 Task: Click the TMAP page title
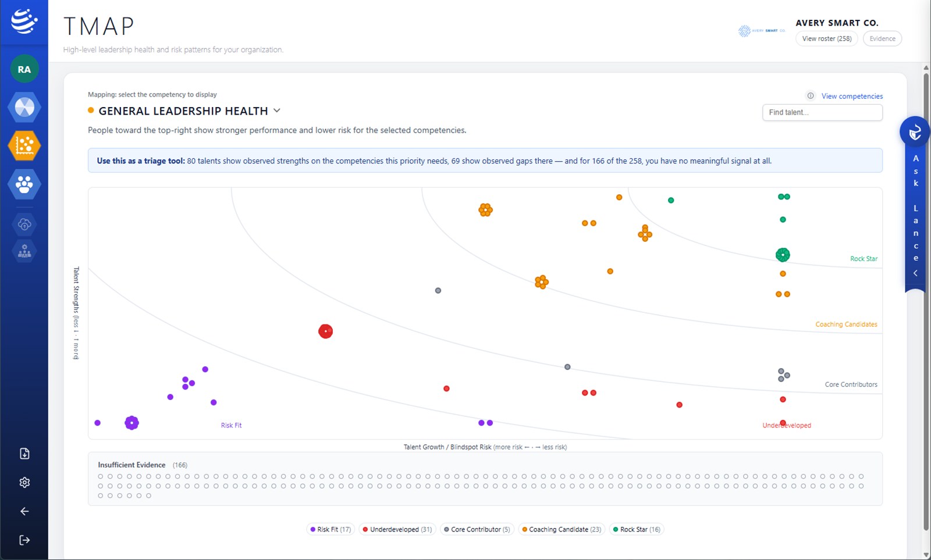pos(99,26)
